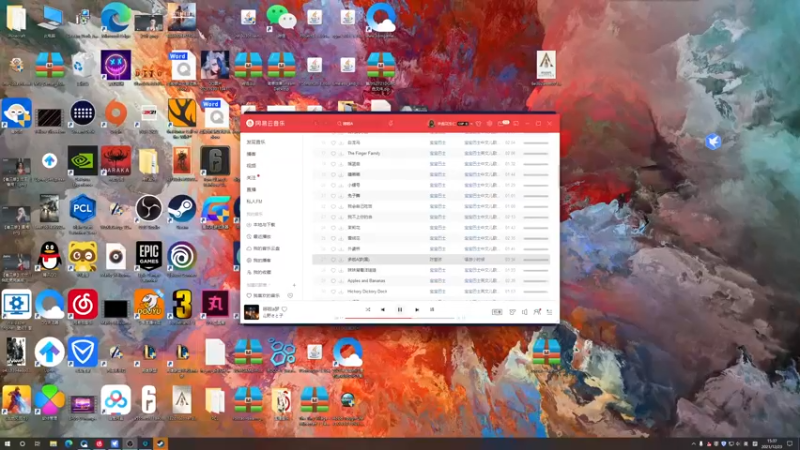Open File Explorer from taskbar

tap(53, 444)
